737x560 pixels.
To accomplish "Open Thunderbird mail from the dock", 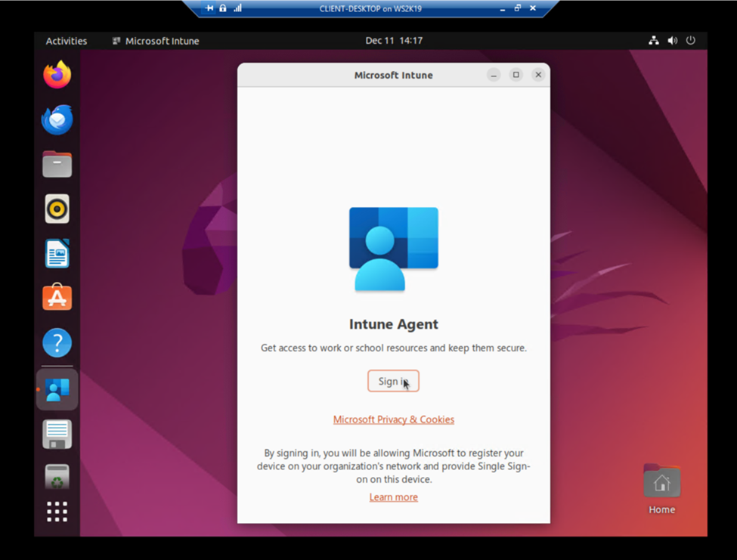I will pos(57,119).
